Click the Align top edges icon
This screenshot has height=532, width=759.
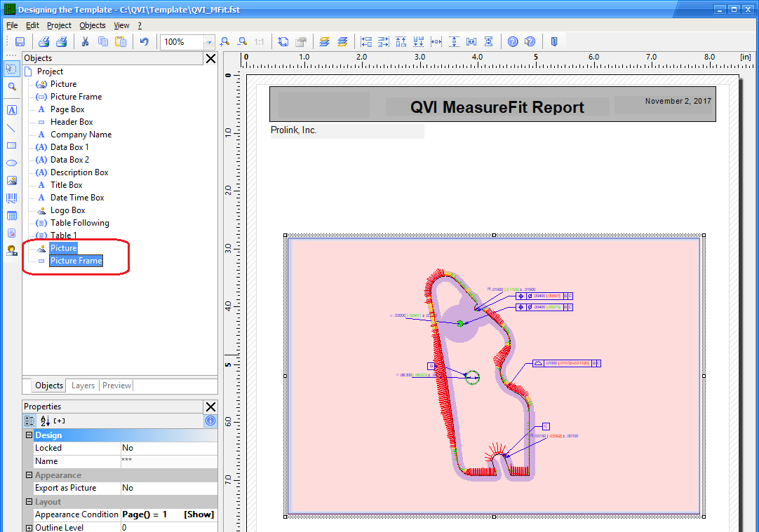point(401,42)
